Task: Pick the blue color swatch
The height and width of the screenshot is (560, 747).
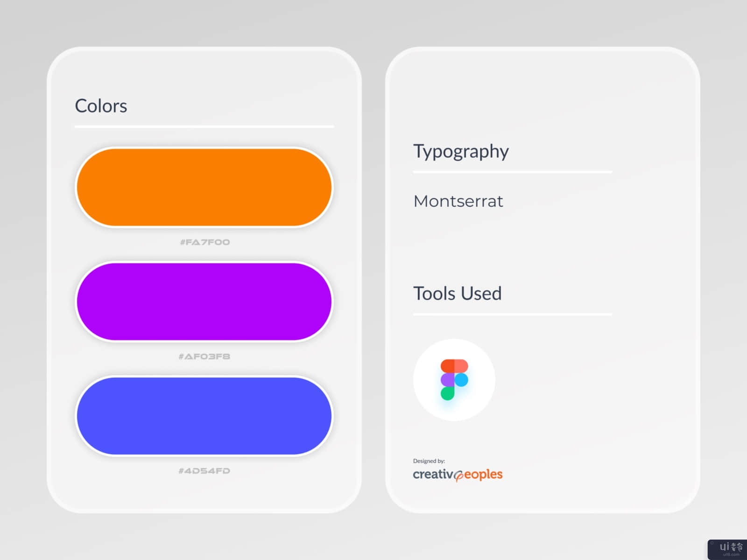Action: click(204, 416)
